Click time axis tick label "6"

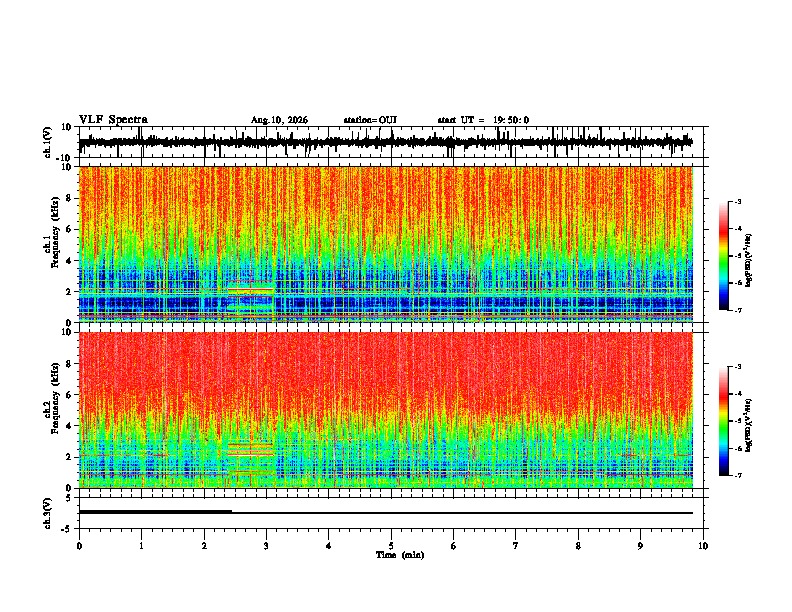coord(454,546)
